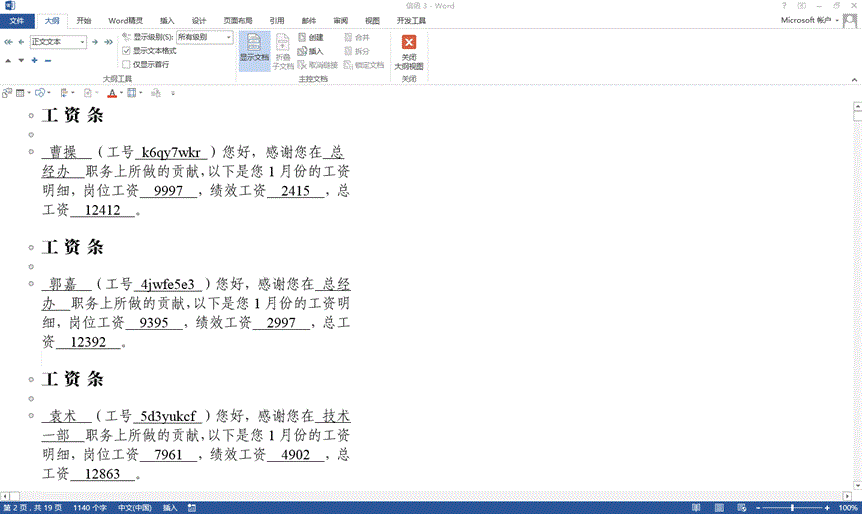Open the 页面布局 (Page Layout) tab

click(237, 20)
